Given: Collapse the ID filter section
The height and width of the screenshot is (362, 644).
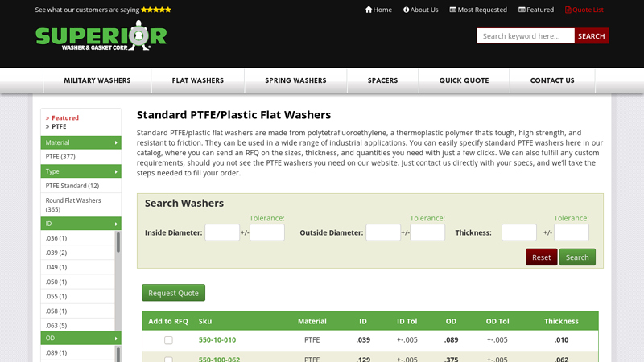Looking at the screenshot, I should tap(81, 224).
